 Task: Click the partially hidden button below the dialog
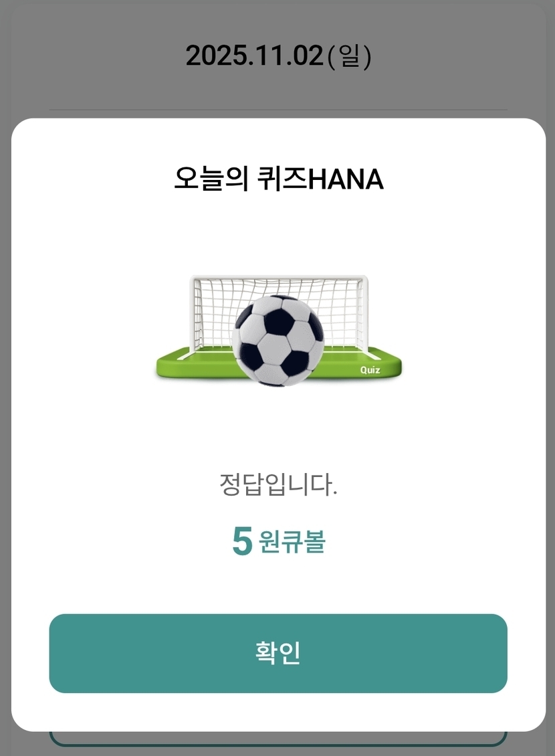click(278, 739)
